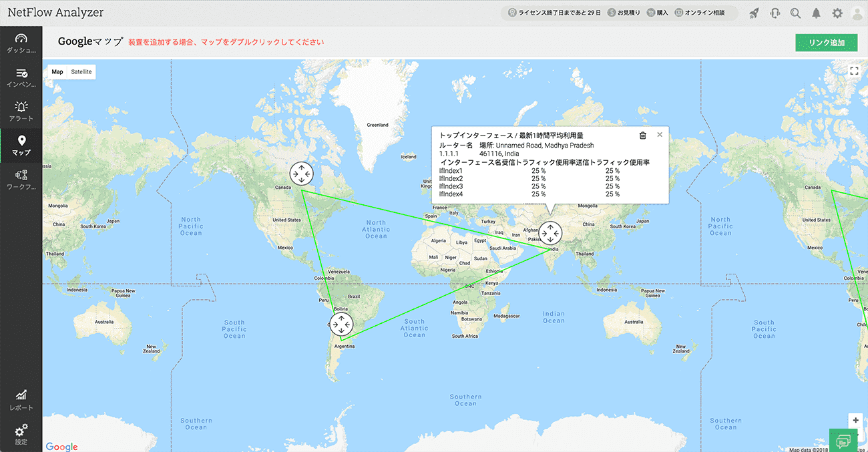Launch search with the magnifier icon
The height and width of the screenshot is (452, 868).
tap(795, 12)
